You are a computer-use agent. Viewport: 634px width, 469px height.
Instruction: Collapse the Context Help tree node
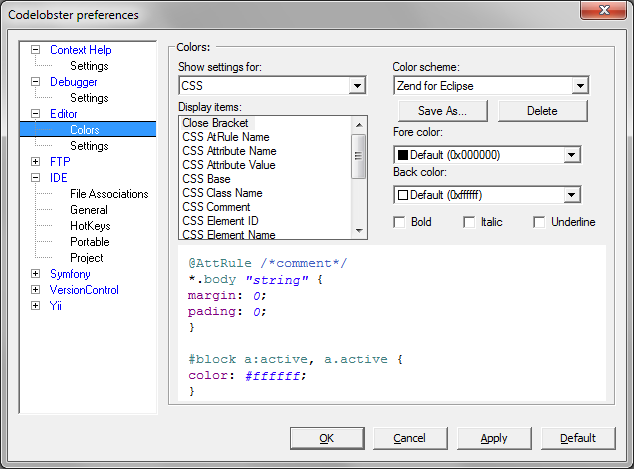(36, 50)
